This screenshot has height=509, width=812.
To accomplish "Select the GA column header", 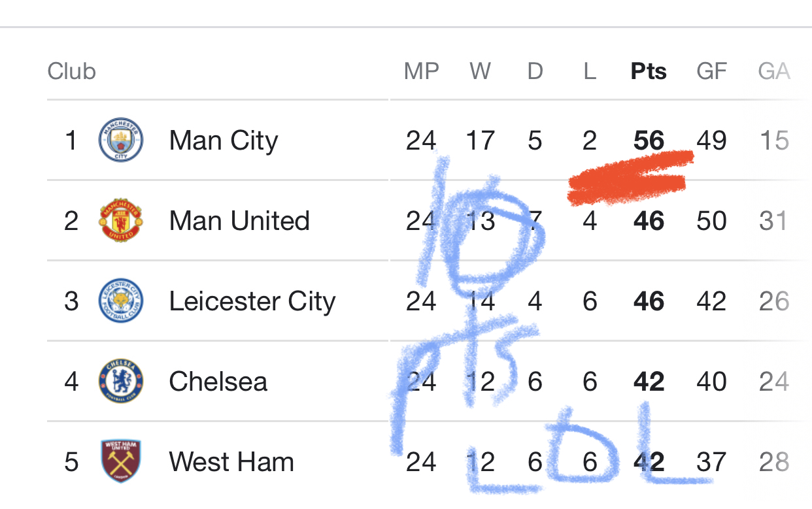I will click(x=774, y=71).
